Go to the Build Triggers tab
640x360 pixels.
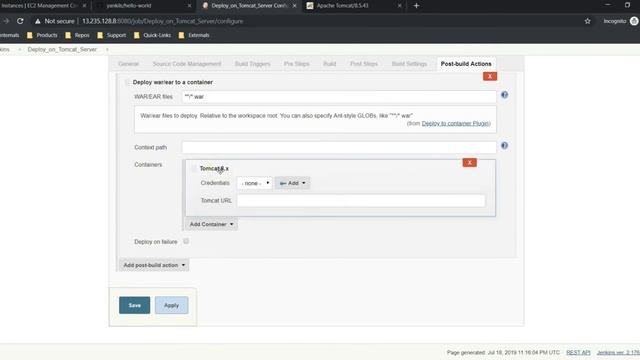(x=252, y=64)
